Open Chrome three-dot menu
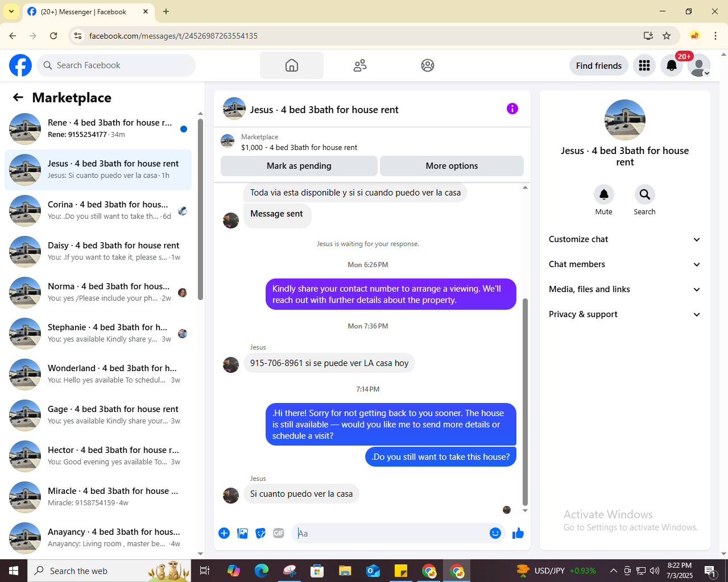Viewport: 728px width, 582px height. pos(715,36)
